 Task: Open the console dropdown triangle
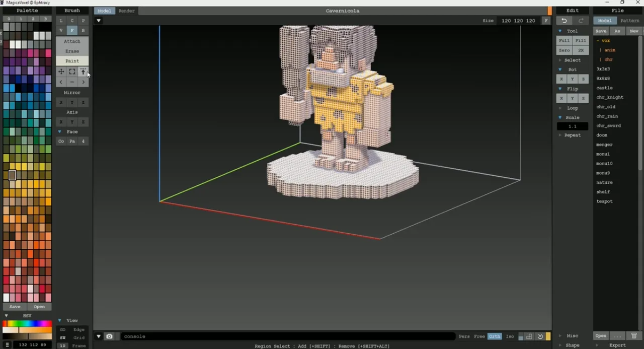99,336
